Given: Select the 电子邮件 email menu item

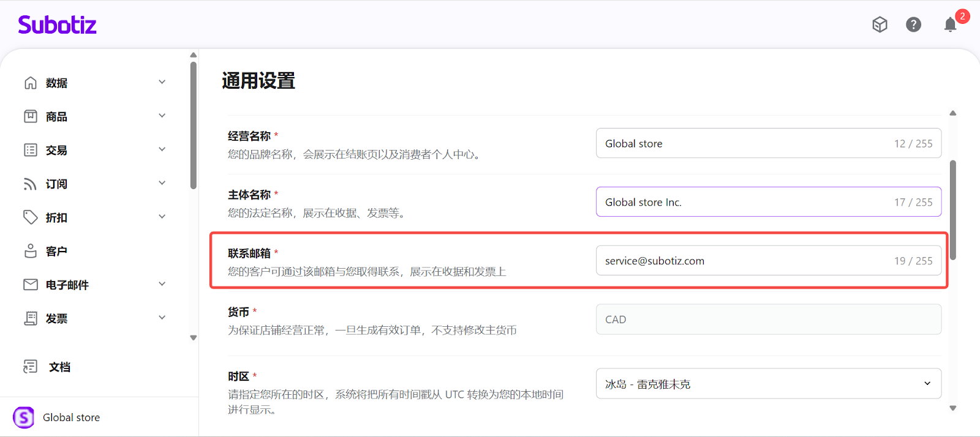Looking at the screenshot, I should click(x=67, y=285).
